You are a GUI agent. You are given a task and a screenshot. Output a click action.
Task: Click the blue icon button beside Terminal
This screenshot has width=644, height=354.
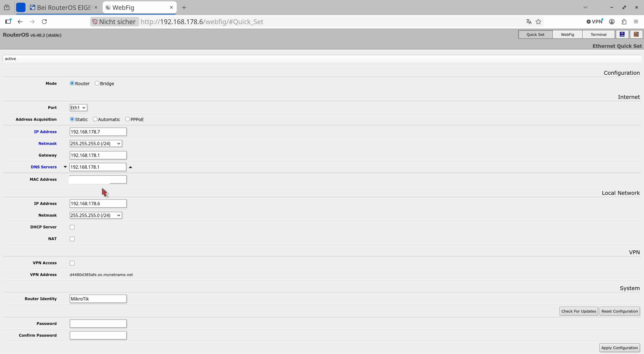pos(622,34)
